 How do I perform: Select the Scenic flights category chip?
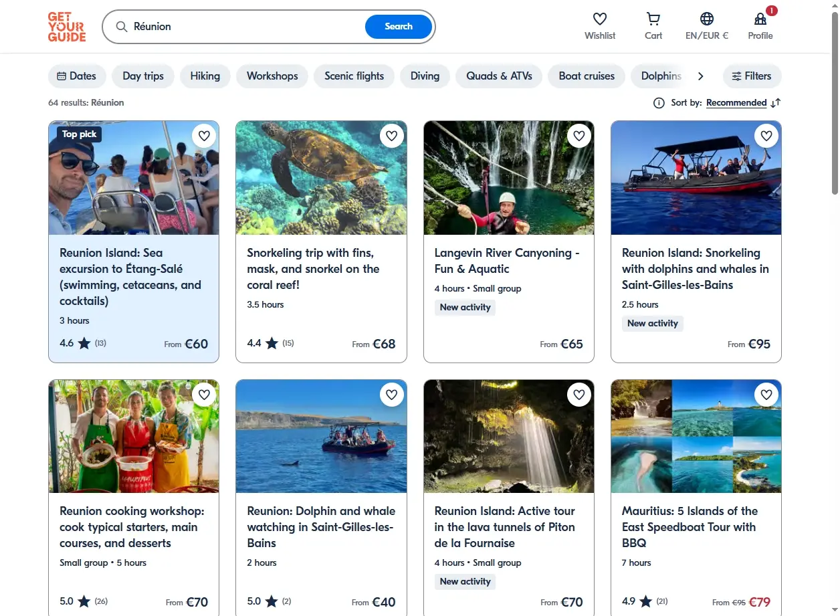click(354, 76)
